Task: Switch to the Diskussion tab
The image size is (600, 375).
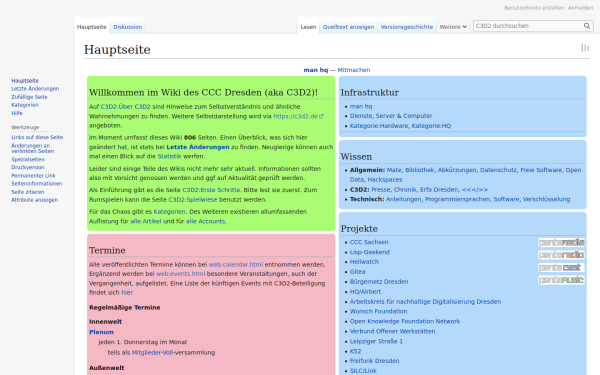Action: click(128, 27)
